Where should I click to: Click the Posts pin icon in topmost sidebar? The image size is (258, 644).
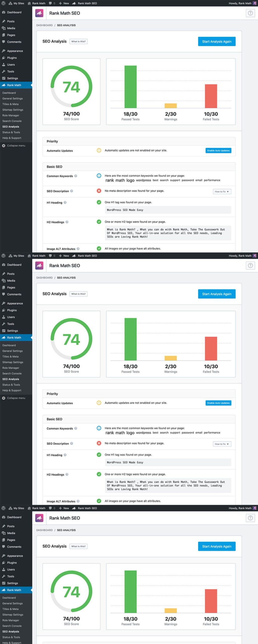[x=4, y=21]
